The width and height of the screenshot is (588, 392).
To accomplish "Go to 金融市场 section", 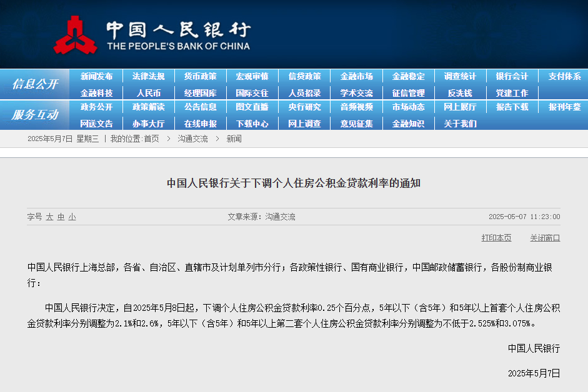I will point(357,76).
